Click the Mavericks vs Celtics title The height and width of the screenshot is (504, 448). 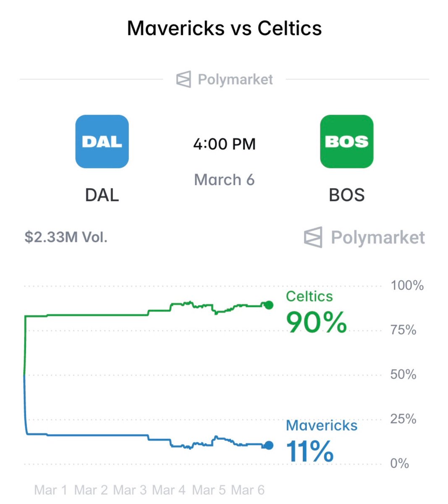(x=224, y=29)
